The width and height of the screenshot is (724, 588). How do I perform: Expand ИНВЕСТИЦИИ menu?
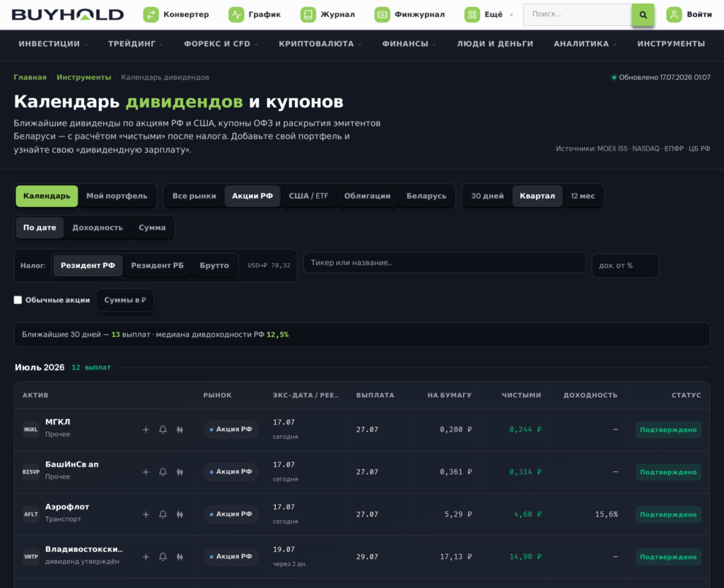(52, 44)
